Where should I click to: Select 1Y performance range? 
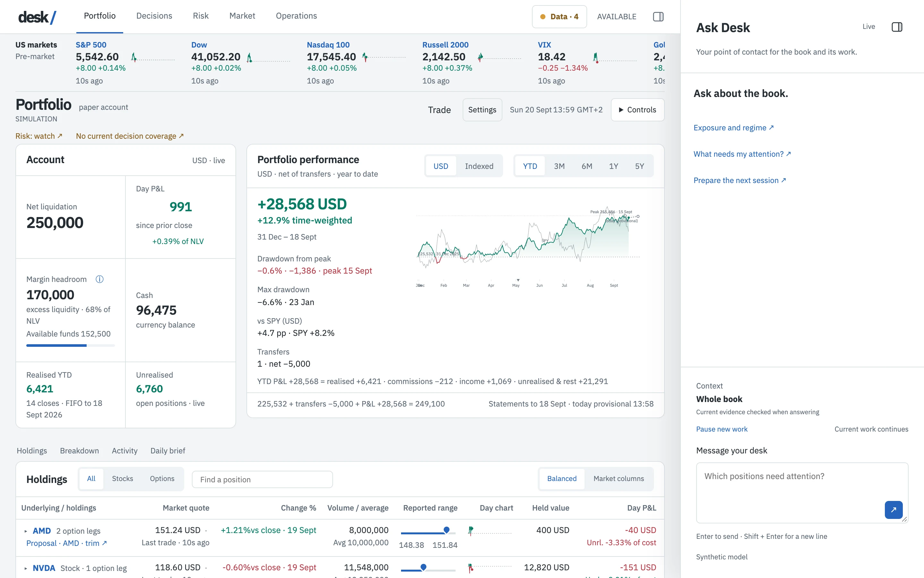point(613,166)
